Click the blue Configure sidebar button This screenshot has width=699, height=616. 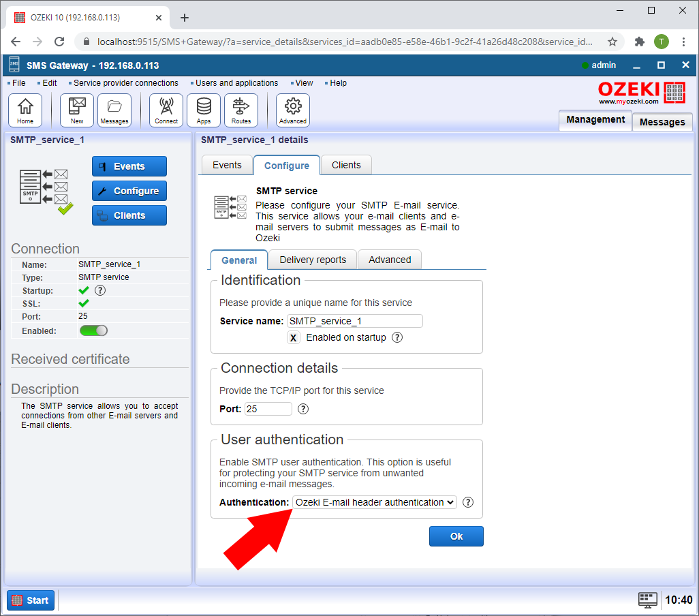129,191
